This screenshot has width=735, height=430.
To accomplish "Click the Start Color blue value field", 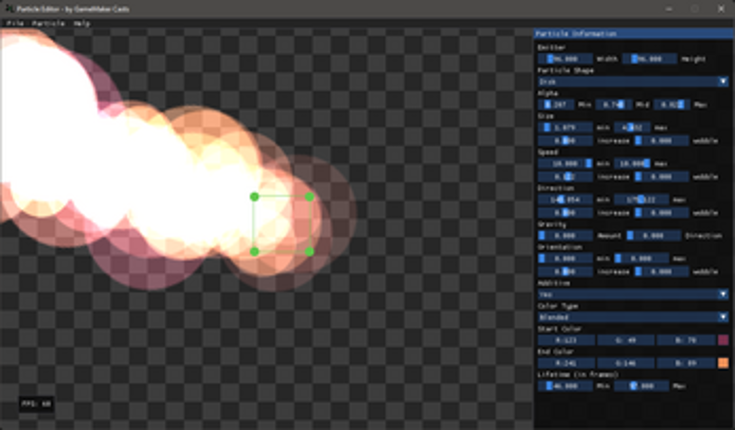I will click(686, 340).
